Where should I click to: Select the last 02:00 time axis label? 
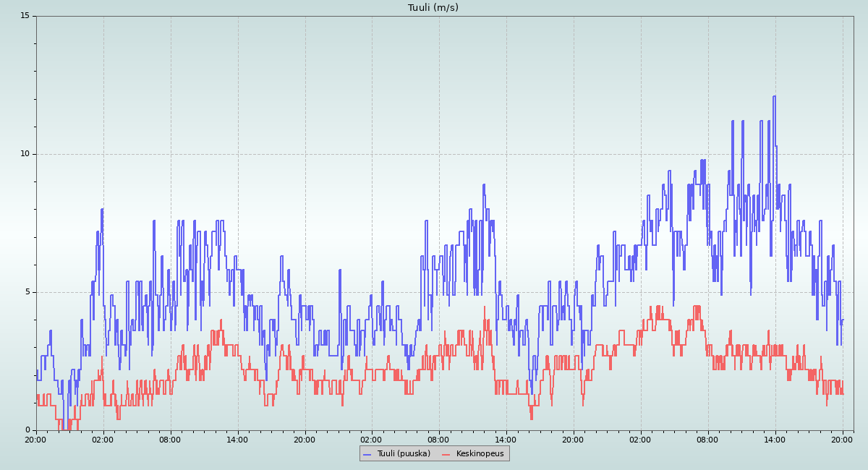[641, 439]
